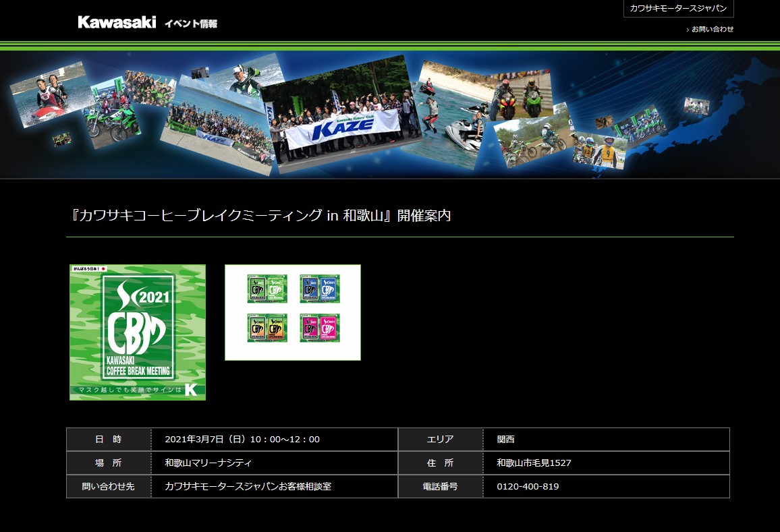Screen dimensions: 780x532
Task: Select the orange CBM sticker pair
Action: click(267, 328)
